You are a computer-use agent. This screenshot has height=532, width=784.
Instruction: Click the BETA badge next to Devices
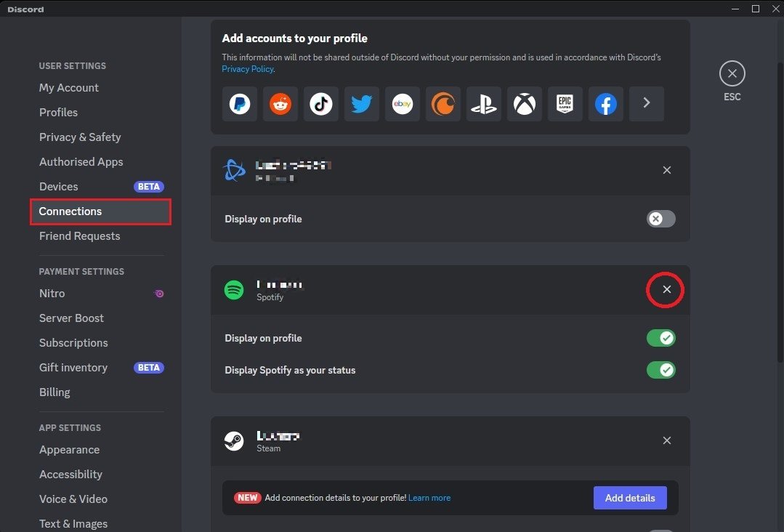[x=149, y=187]
